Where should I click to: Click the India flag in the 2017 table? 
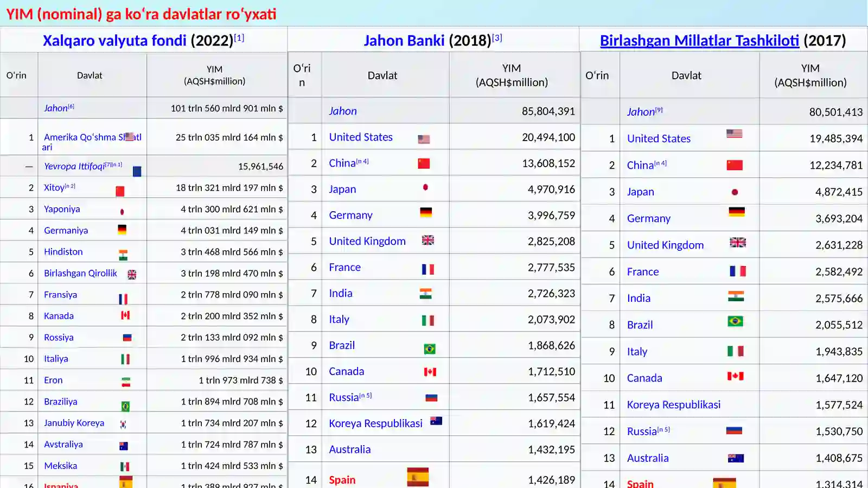[736, 296]
